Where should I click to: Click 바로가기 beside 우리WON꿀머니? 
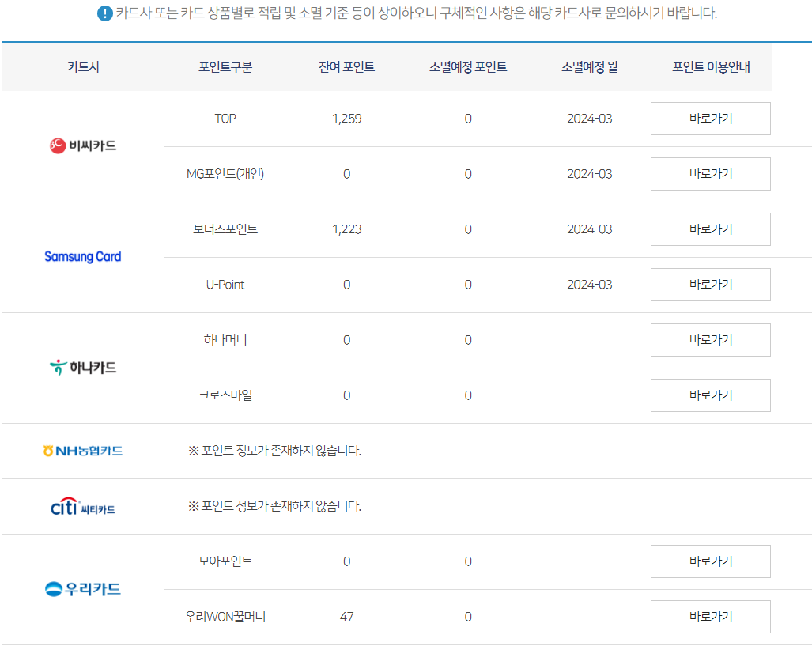click(x=709, y=616)
